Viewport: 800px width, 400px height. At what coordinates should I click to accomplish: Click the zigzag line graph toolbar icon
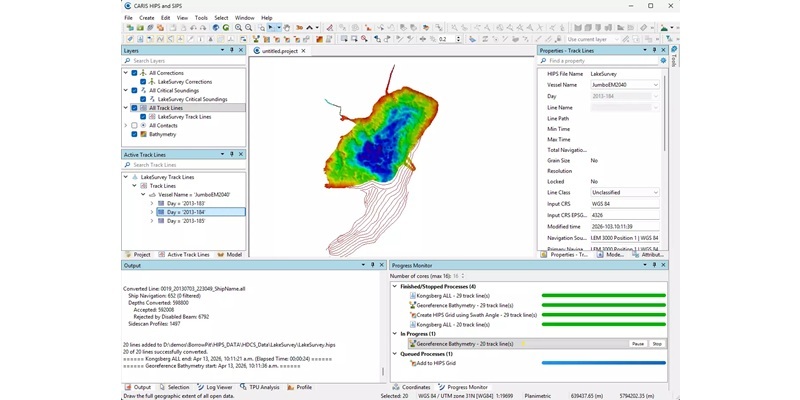pyautogui.click(x=160, y=39)
